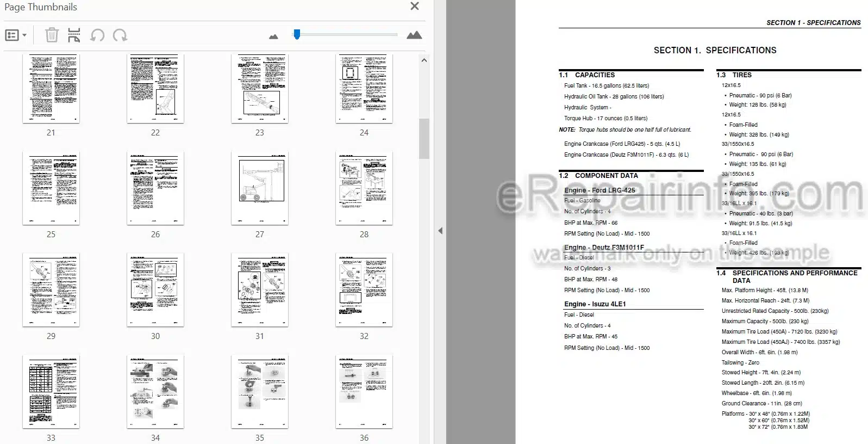Viewport: 868px width, 444px height.
Task: Click 'Max. Horizontal Reach - 24ft.' line
Action: pos(765,301)
